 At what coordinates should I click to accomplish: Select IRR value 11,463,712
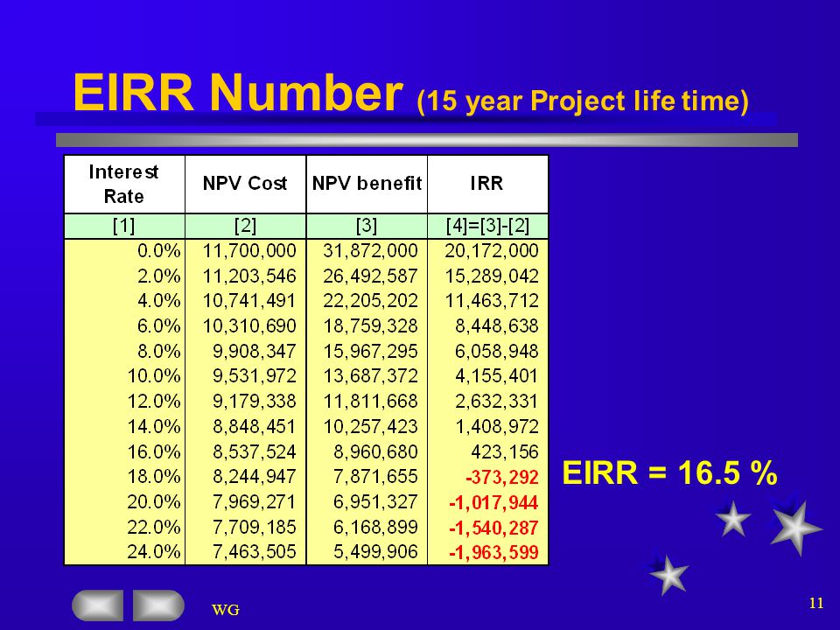(x=491, y=300)
